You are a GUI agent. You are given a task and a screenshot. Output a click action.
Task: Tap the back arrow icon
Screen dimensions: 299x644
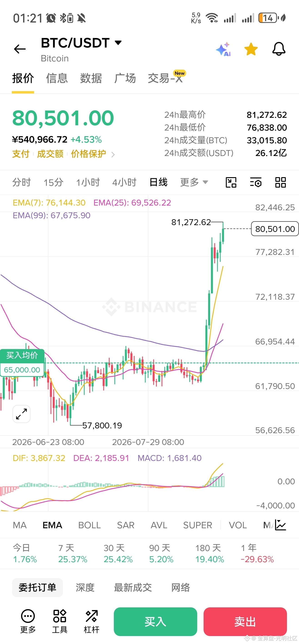coord(20,49)
